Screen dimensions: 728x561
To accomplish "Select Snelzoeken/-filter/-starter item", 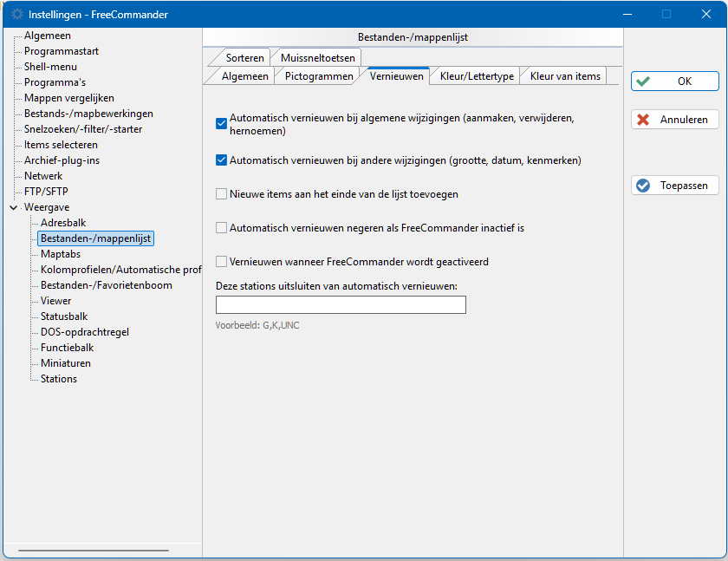I will (82, 129).
